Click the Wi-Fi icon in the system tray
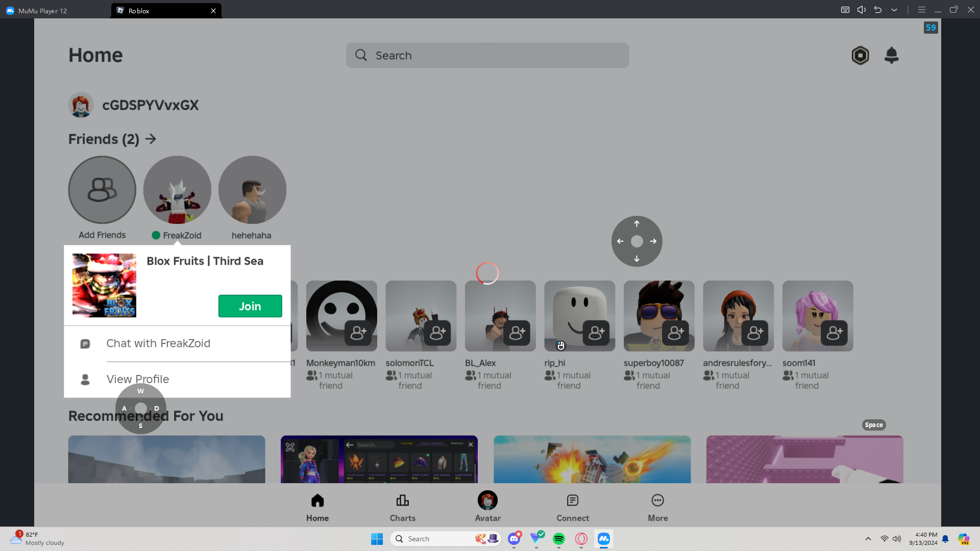 coord(884,539)
